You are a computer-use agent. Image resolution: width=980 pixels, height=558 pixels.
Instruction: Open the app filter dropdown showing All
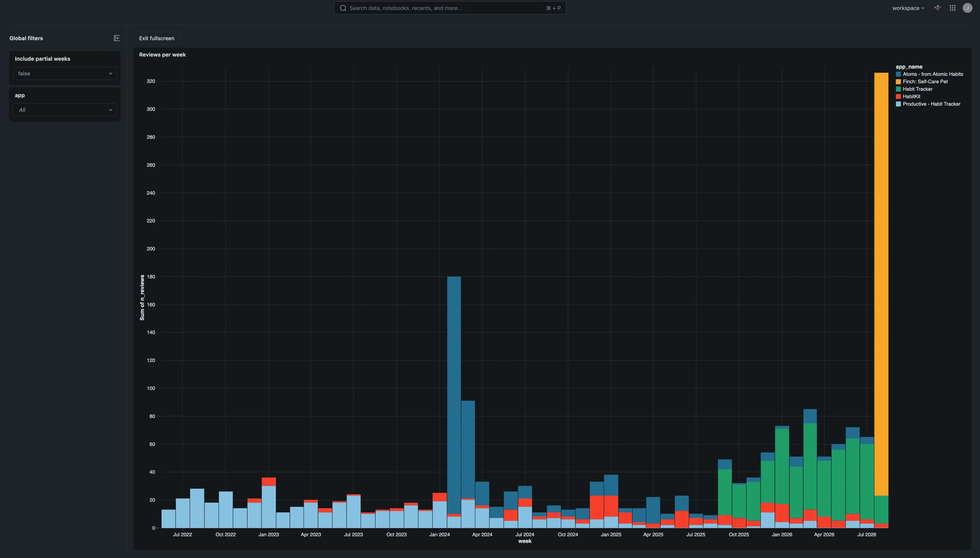tap(65, 110)
